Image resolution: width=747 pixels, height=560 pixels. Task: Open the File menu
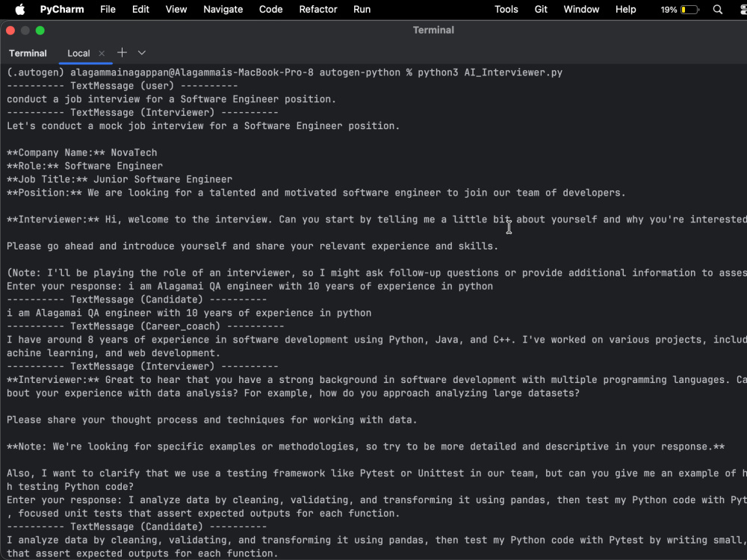tap(108, 9)
